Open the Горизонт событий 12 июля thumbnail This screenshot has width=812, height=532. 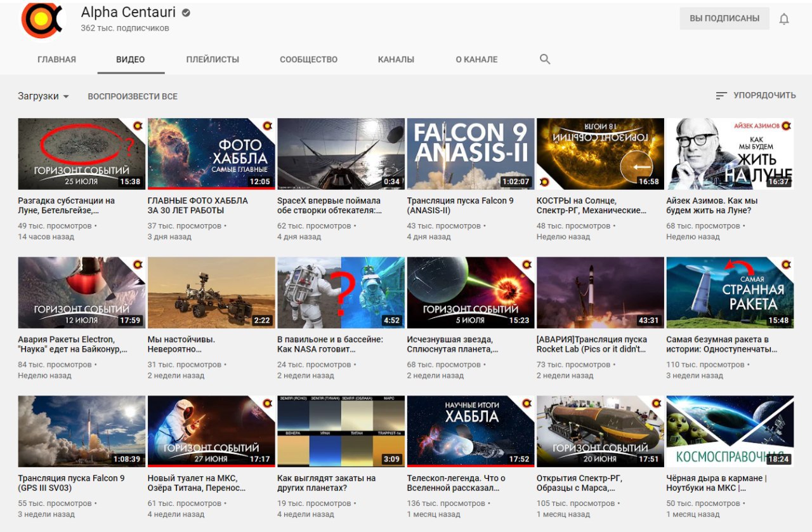82,293
